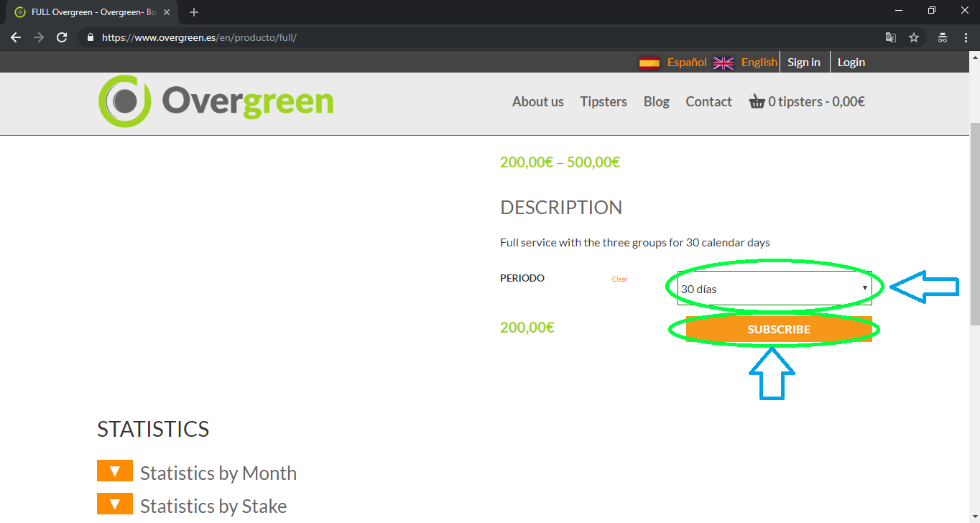Click the browser back arrow
The width and height of the screenshot is (980, 523).
coord(16,37)
